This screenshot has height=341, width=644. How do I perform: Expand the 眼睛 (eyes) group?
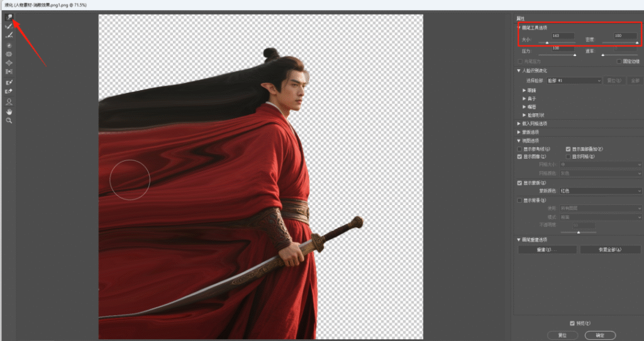[x=524, y=91]
